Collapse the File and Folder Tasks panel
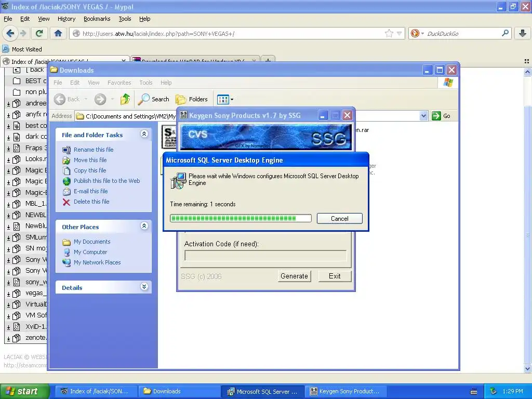 (144, 134)
